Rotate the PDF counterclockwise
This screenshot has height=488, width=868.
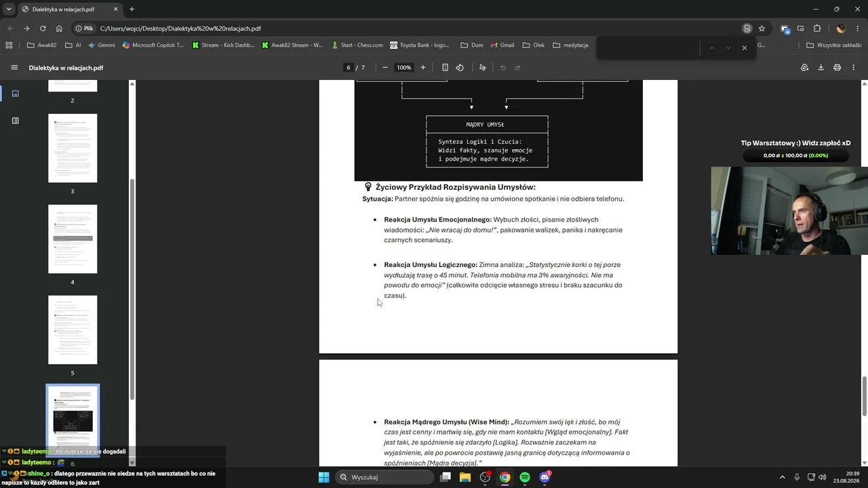pyautogui.click(x=460, y=68)
